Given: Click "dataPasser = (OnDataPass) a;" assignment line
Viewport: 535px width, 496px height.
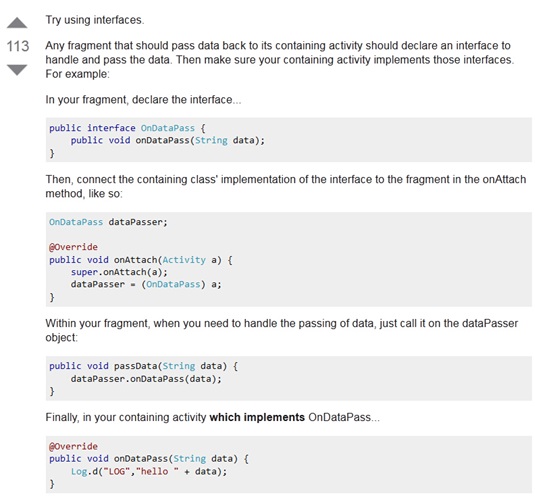Looking at the screenshot, I should click(146, 285).
